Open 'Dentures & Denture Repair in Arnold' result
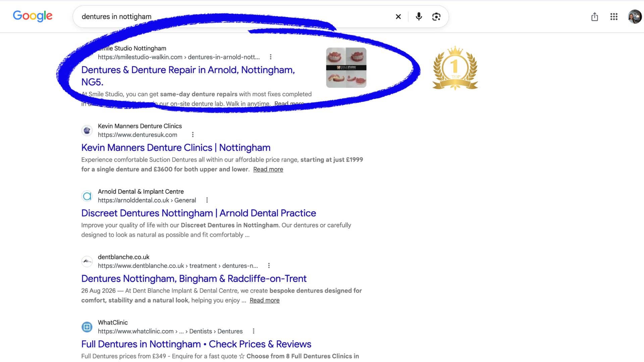644x362 pixels. [188, 76]
